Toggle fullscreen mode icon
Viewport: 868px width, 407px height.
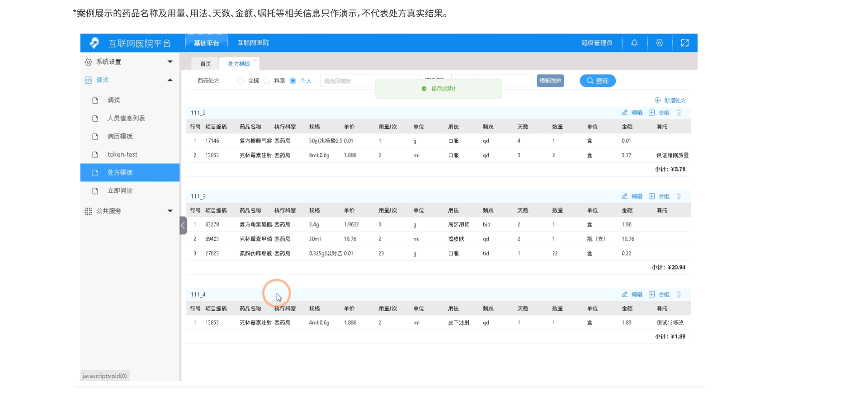pyautogui.click(x=685, y=43)
